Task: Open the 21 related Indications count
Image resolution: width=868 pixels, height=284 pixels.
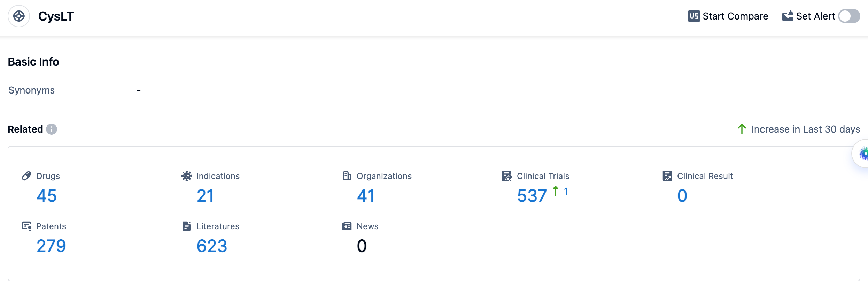Action: (x=205, y=196)
